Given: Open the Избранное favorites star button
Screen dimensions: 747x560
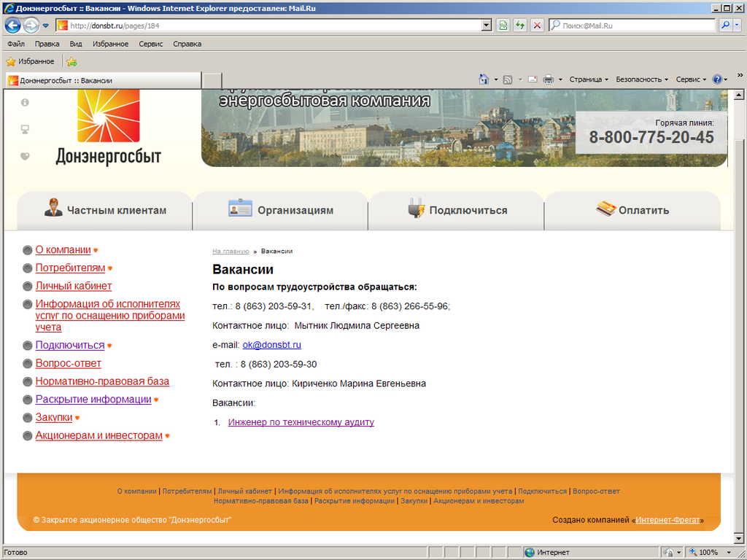Looking at the screenshot, I should pos(30,61).
